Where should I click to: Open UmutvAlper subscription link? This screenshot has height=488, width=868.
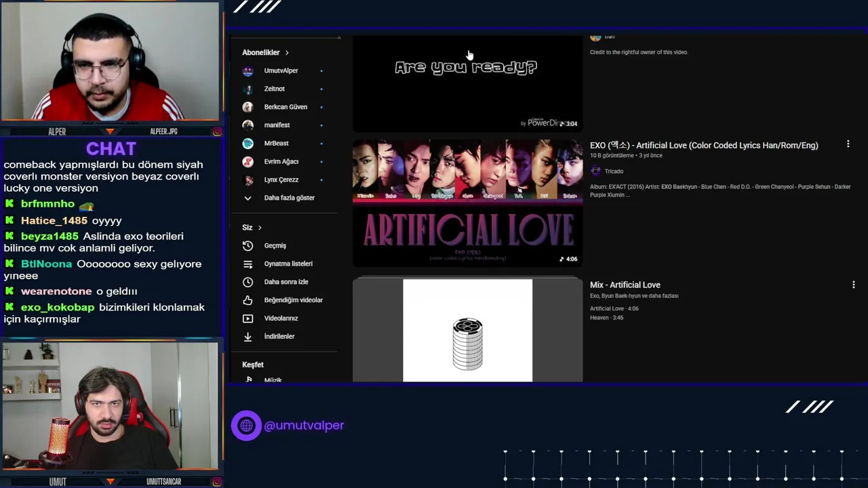pyautogui.click(x=281, y=70)
